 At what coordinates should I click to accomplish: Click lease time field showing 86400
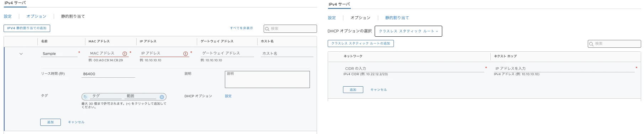pos(108,74)
